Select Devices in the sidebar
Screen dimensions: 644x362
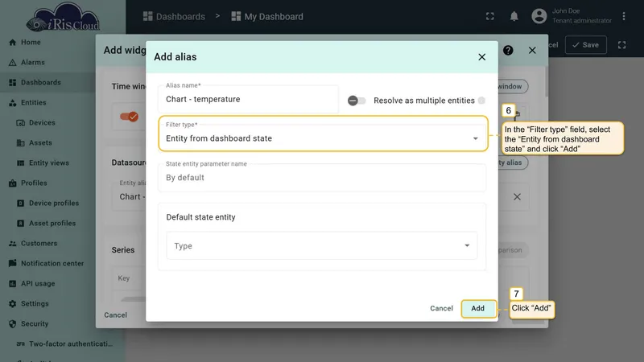pos(42,123)
